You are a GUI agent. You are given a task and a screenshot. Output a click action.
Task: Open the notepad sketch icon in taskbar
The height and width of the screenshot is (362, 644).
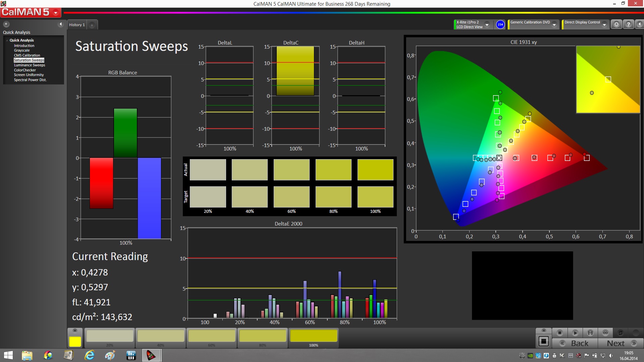point(68,355)
